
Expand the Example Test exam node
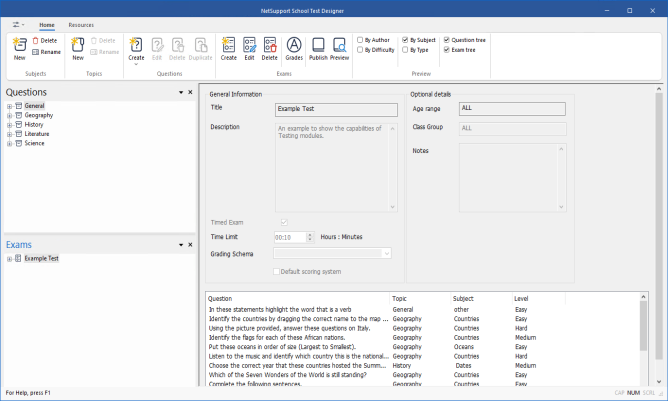[x=9, y=259]
